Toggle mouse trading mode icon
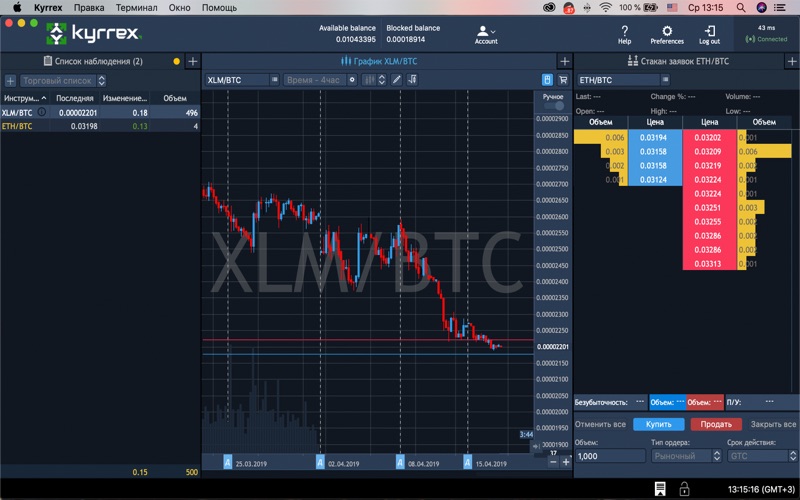800x500 pixels. [547, 80]
